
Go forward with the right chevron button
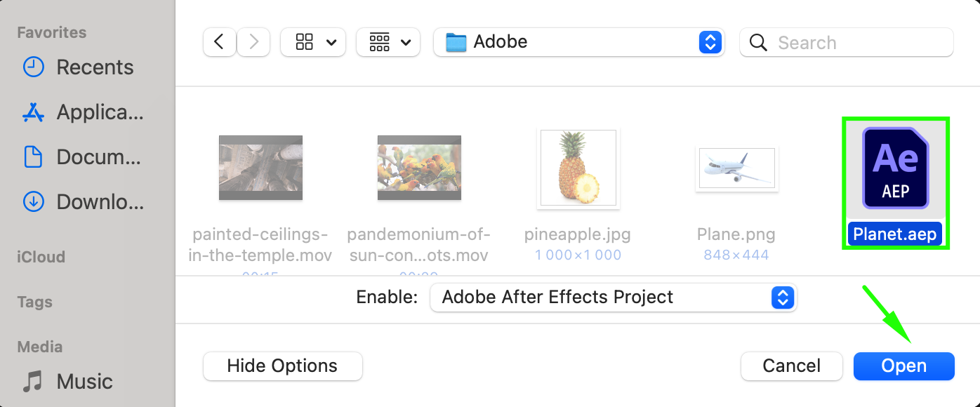click(x=253, y=42)
